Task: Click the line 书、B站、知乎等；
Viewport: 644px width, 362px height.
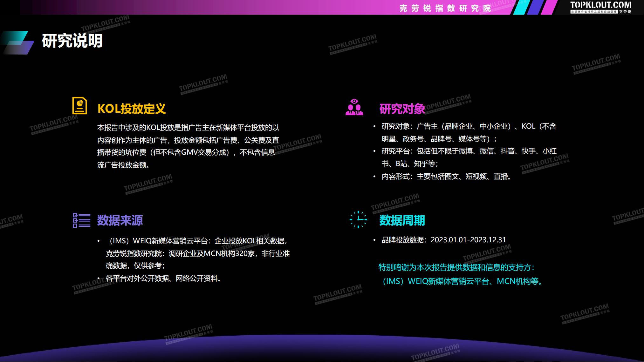Action: point(410,164)
